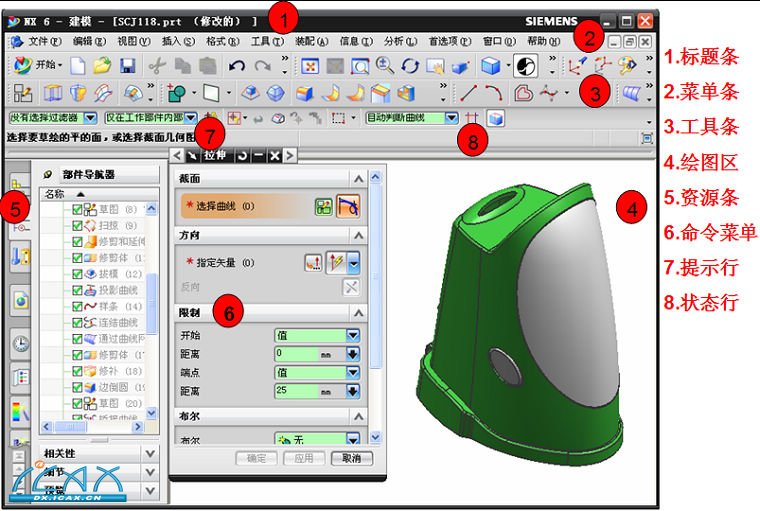The height and width of the screenshot is (511, 760).
Task: Open the 文件(F) menu
Action: point(44,42)
